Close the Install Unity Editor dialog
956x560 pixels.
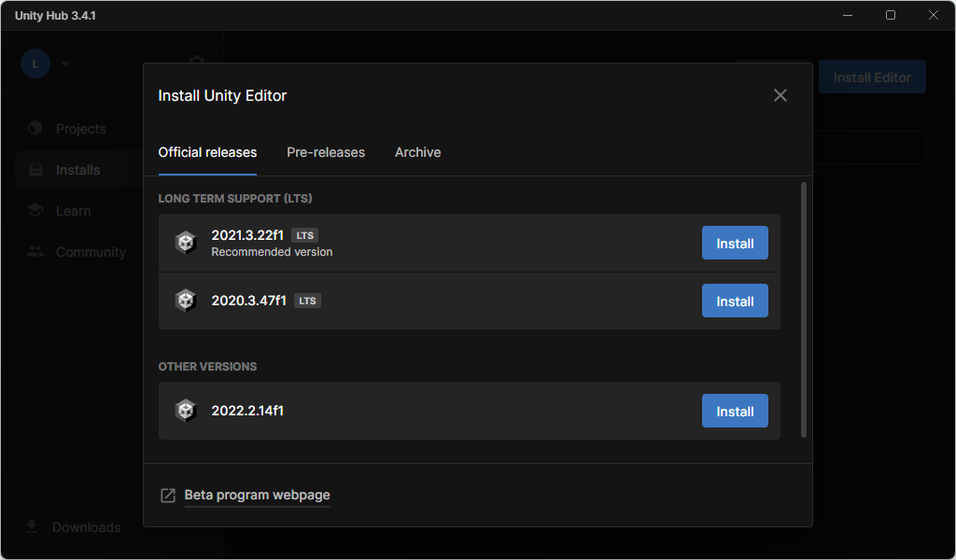point(780,95)
